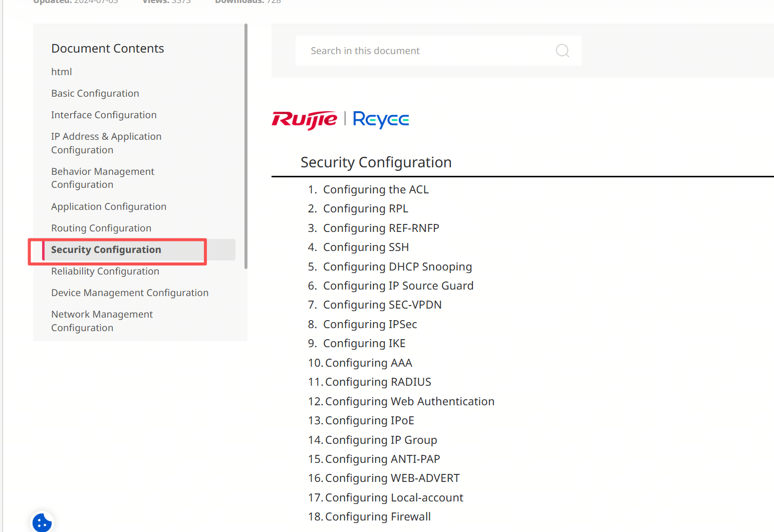Select the highlighted Security Configuration item
This screenshot has width=774, height=532.
point(106,250)
